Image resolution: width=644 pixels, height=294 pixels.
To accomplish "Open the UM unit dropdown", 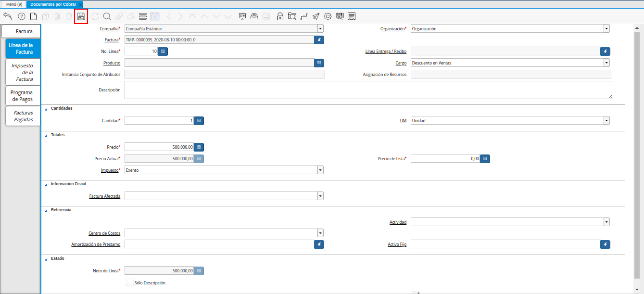I will (x=606, y=121).
